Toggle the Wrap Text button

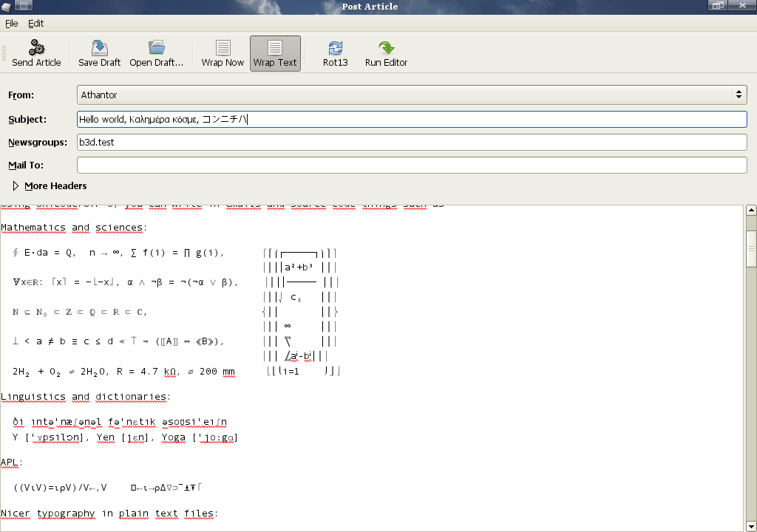click(275, 54)
